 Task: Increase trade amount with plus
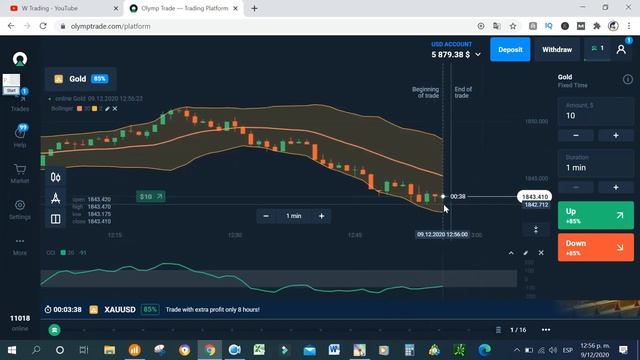tap(616, 135)
